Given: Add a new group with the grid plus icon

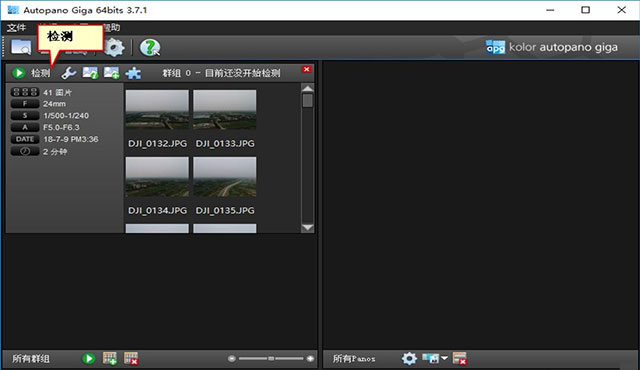Looking at the screenshot, I should [x=110, y=359].
